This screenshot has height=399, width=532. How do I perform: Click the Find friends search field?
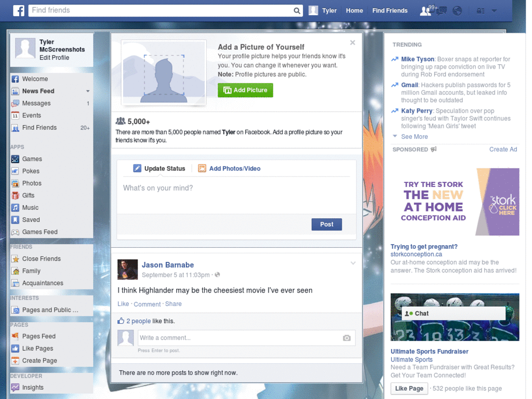coord(161,10)
